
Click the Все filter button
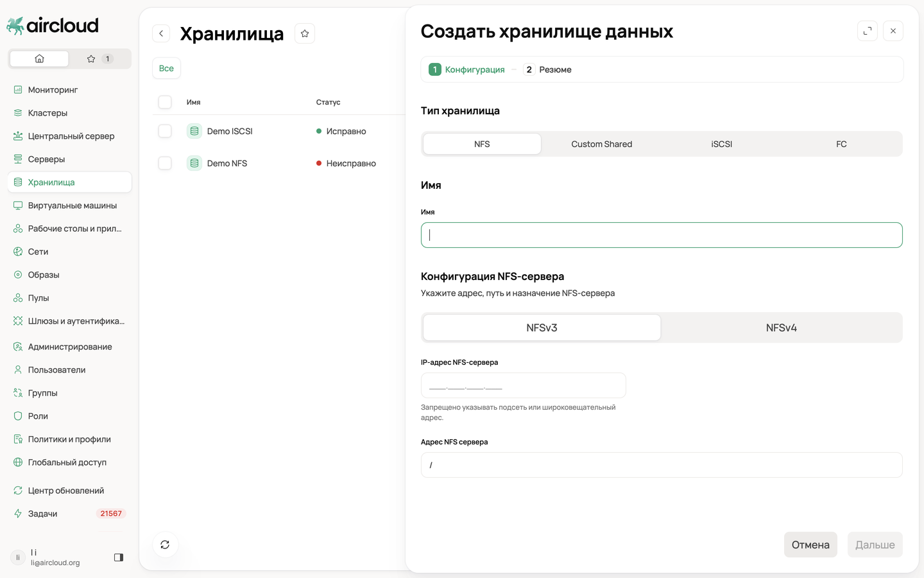pyautogui.click(x=166, y=68)
